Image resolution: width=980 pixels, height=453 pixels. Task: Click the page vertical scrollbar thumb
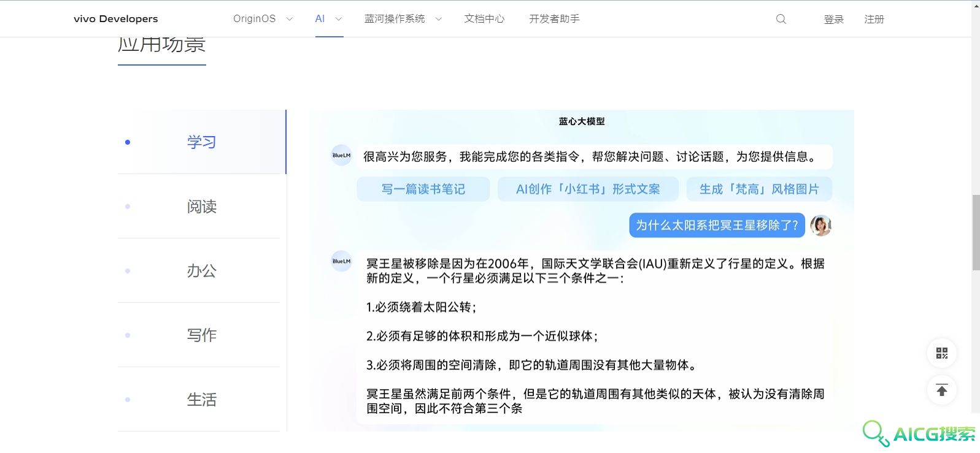976,232
